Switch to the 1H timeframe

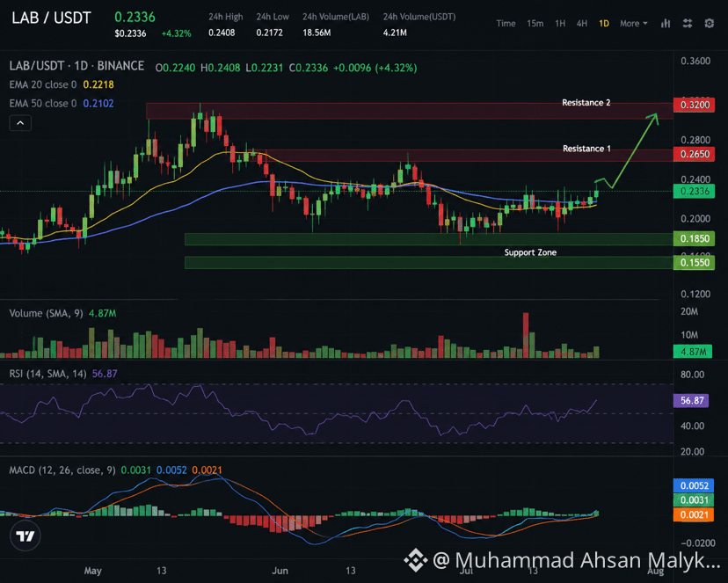click(x=560, y=23)
